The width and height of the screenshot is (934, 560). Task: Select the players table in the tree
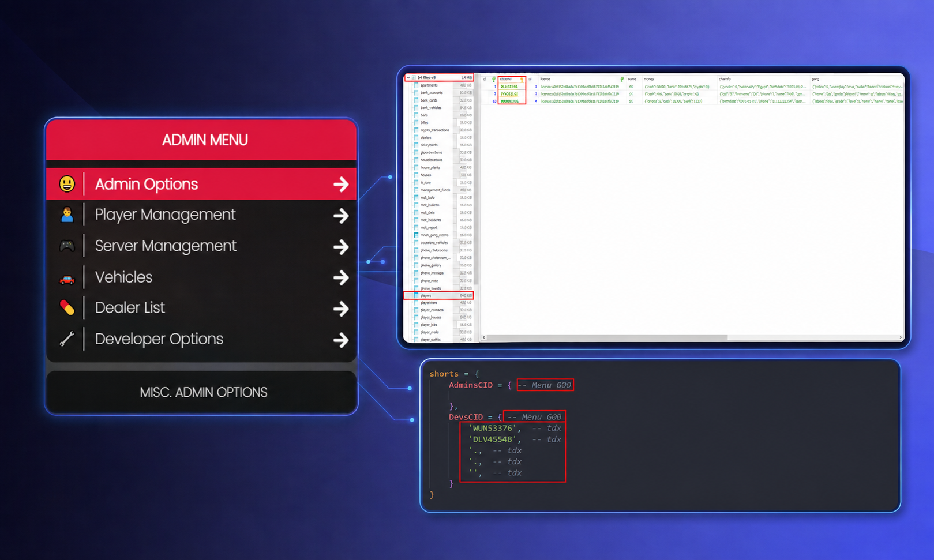click(438, 295)
